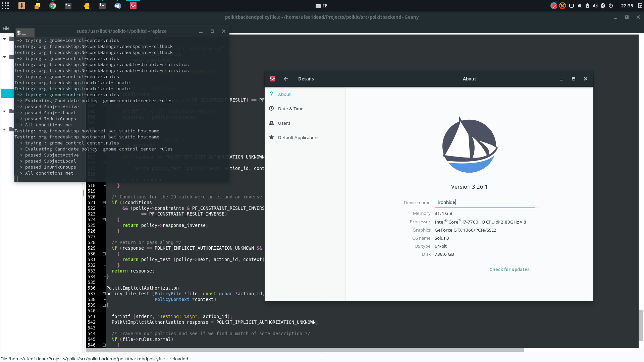The height and width of the screenshot is (362, 644).
Task: Check battery status in the tray
Action: point(587,6)
